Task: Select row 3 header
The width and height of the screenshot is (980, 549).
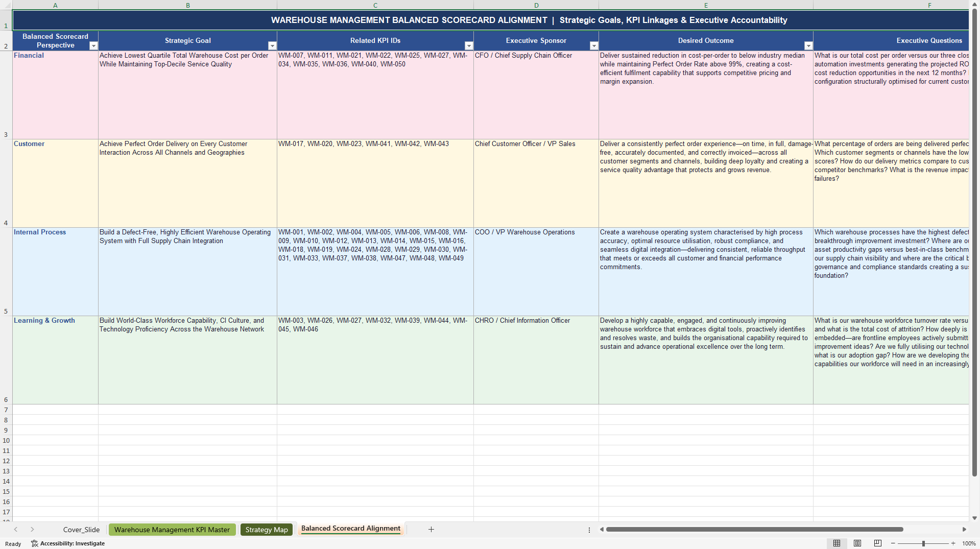Action: point(6,95)
